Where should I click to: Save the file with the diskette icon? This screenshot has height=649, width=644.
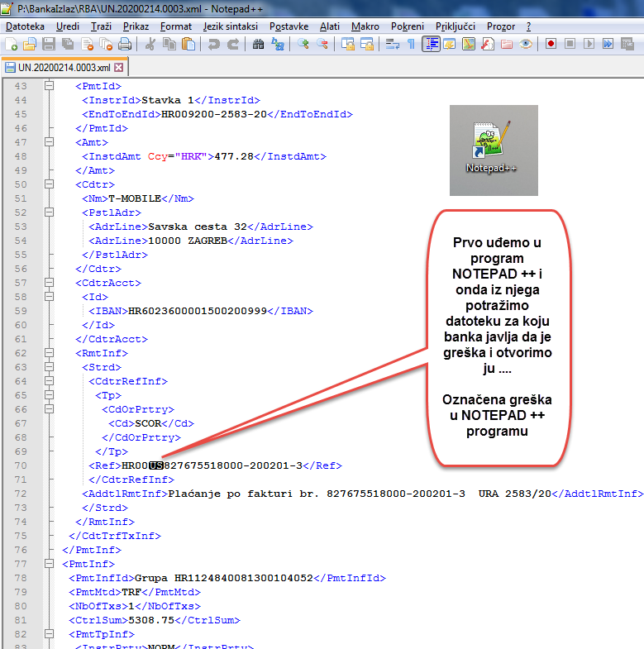(x=49, y=44)
